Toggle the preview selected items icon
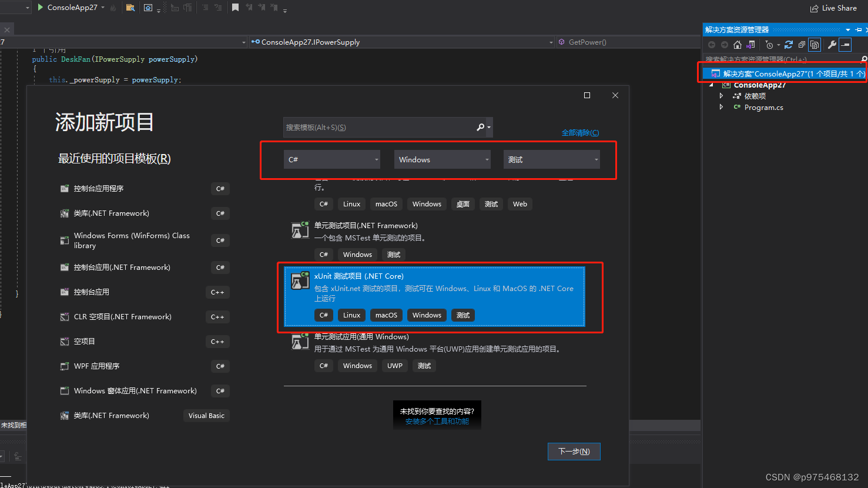The width and height of the screenshot is (868, 488). pyautogui.click(x=845, y=45)
